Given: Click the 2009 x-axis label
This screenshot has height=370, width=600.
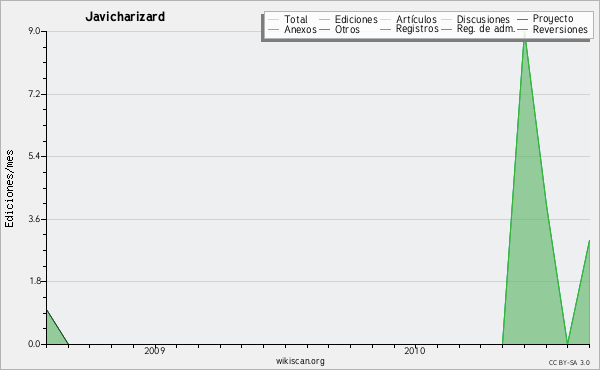Looking at the screenshot, I should coord(155,350).
